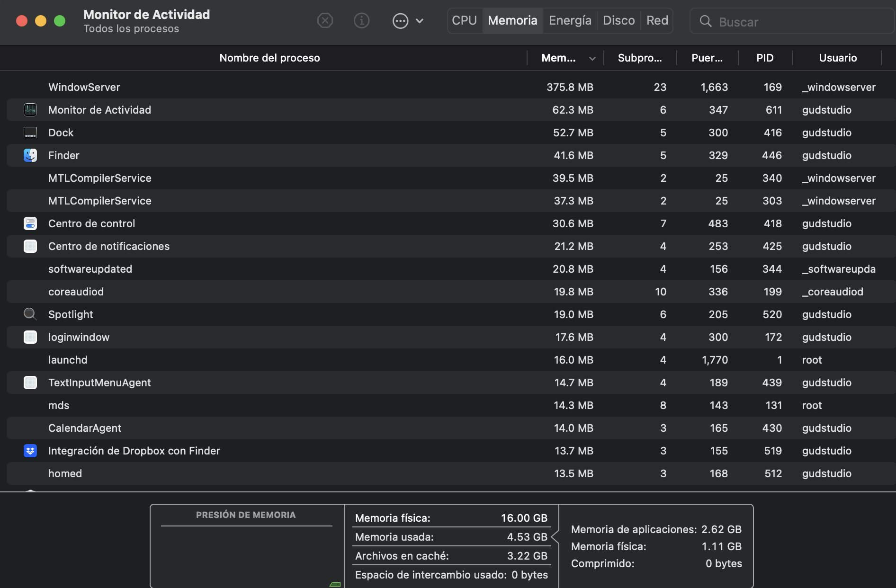
Task: Select the WindowServer process row
Action: click(284, 87)
